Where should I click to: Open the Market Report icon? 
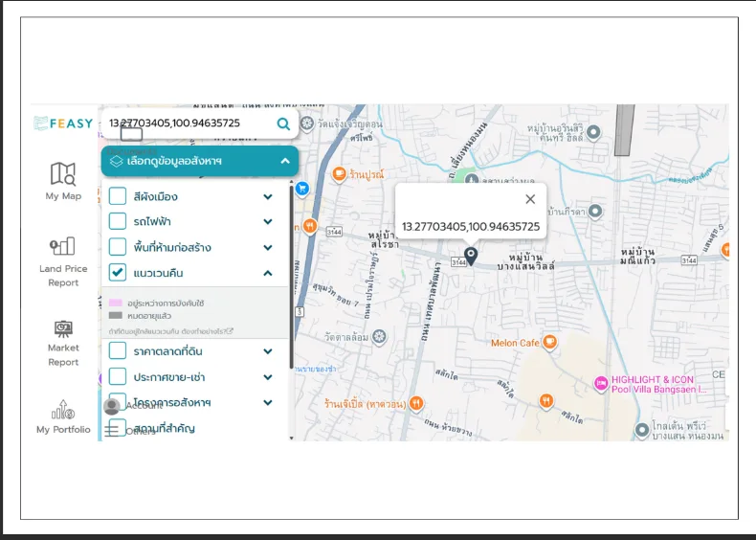point(63,328)
